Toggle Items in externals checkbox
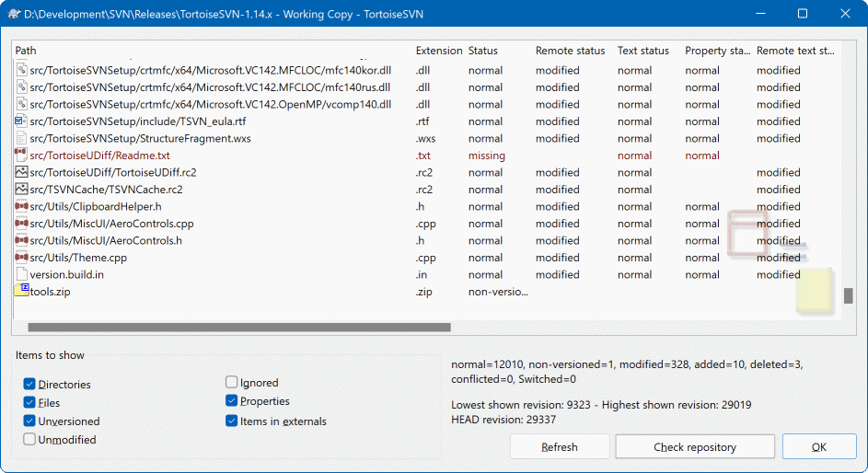 [x=231, y=421]
